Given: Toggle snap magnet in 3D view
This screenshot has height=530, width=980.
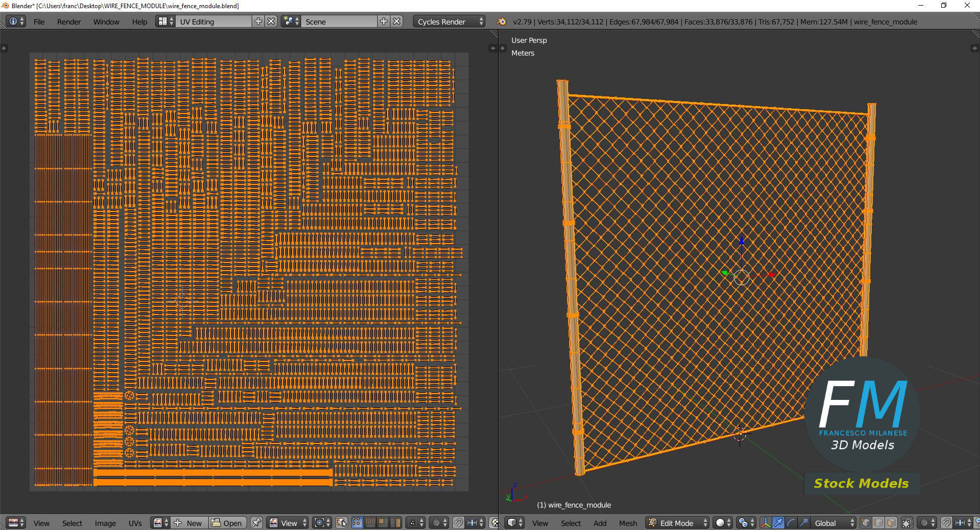Looking at the screenshot, I should [946, 523].
